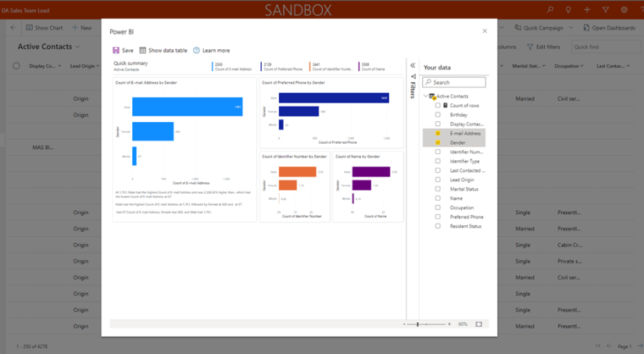Image resolution: width=644 pixels, height=354 pixels.
Task: Check the Resident Status checkbox
Action: click(x=438, y=227)
